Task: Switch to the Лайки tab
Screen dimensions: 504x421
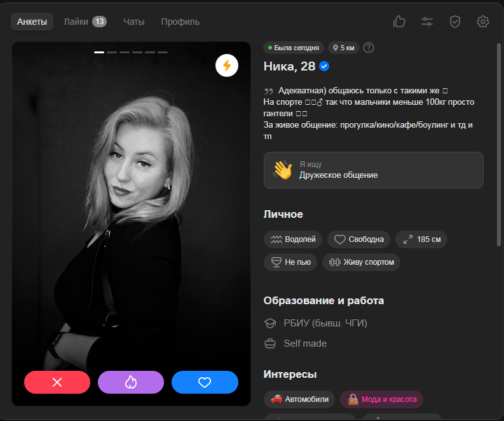Action: (85, 22)
